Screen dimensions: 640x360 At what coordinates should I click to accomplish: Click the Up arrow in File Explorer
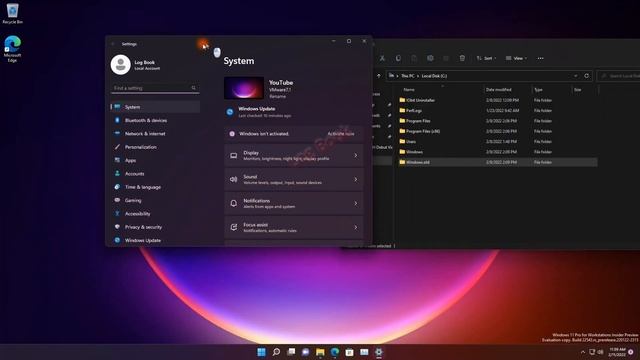(x=378, y=76)
